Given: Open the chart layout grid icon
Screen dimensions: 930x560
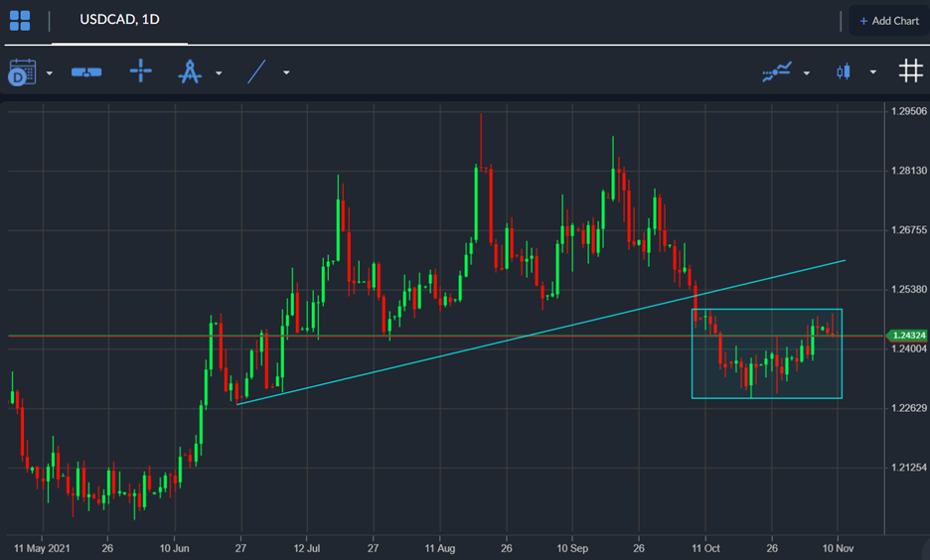Looking at the screenshot, I should (20, 21).
